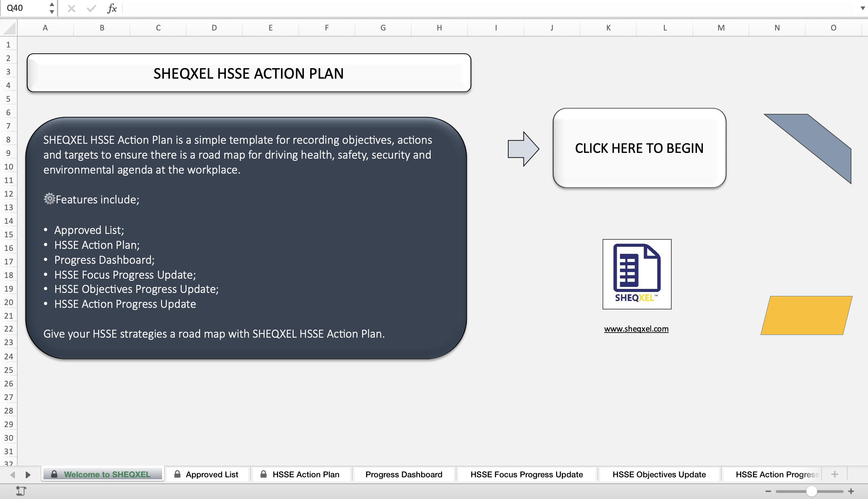
Task: Open the Welcome to SHEQXEL tab
Action: [102, 474]
